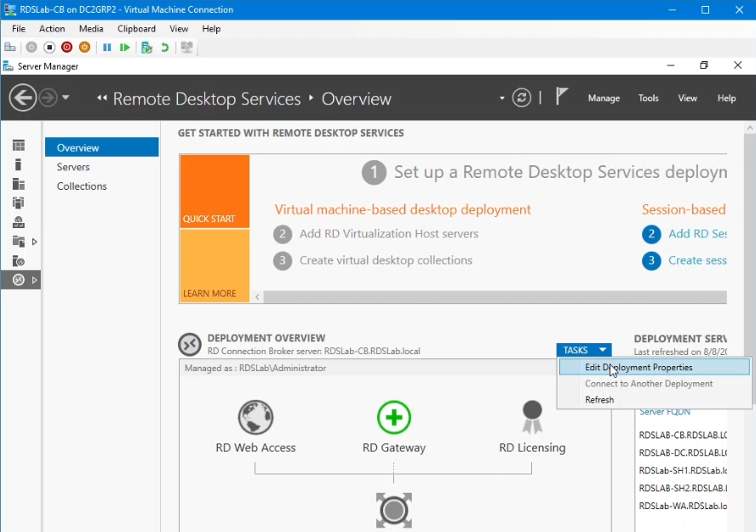Click the VM Turn Off icon
The image size is (756, 532).
(x=49, y=47)
